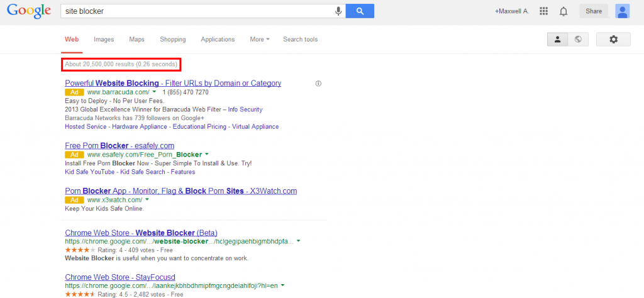Open Chrome Web Store StayFocusd result
The image size is (644, 298).
tap(120, 277)
